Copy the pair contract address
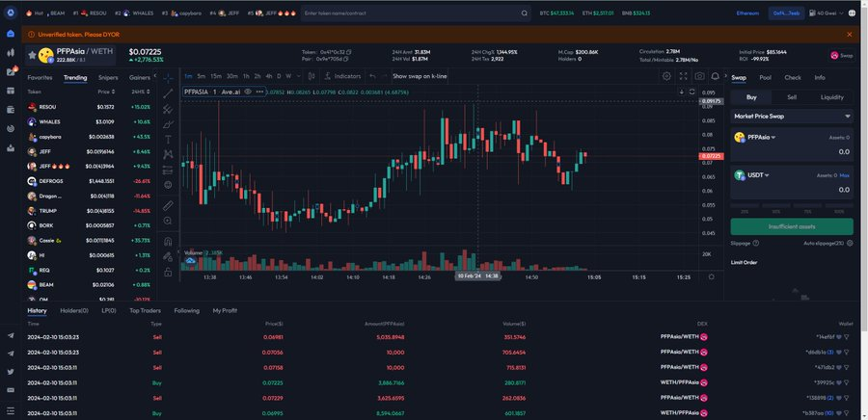This screenshot has width=868, height=420. click(345, 59)
